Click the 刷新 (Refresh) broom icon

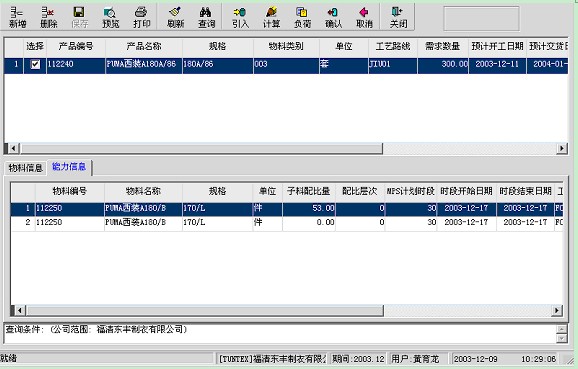click(x=175, y=17)
